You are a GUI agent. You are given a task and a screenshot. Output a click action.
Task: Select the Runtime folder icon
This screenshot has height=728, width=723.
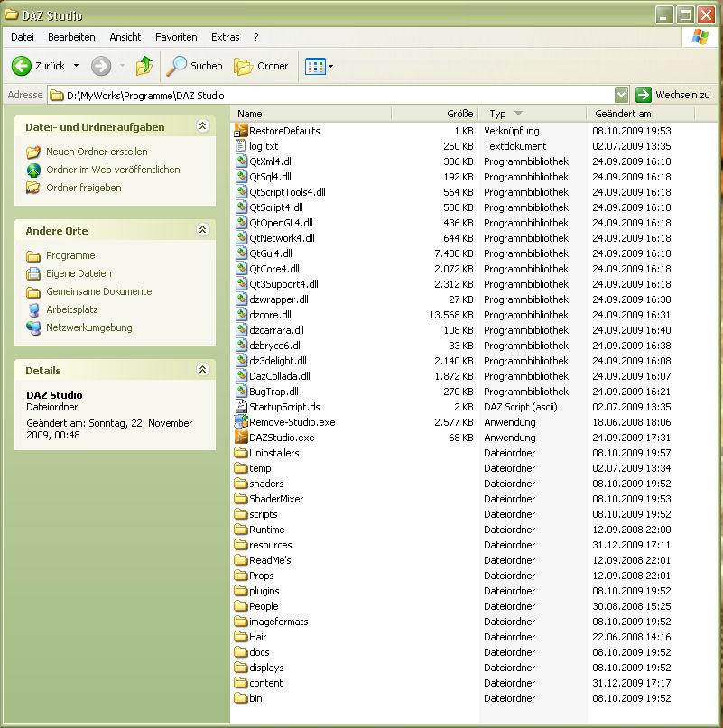(241, 530)
